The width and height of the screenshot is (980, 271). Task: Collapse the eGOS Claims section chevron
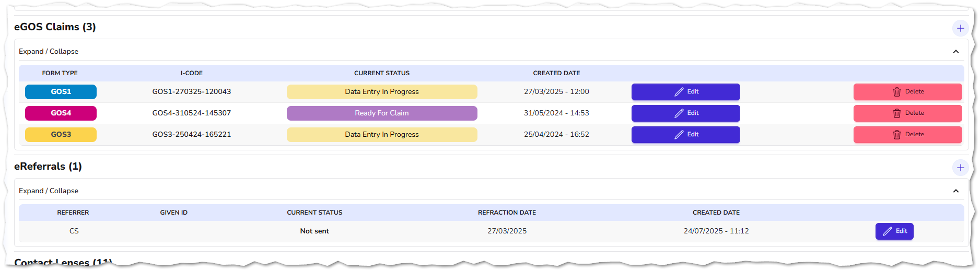click(955, 52)
